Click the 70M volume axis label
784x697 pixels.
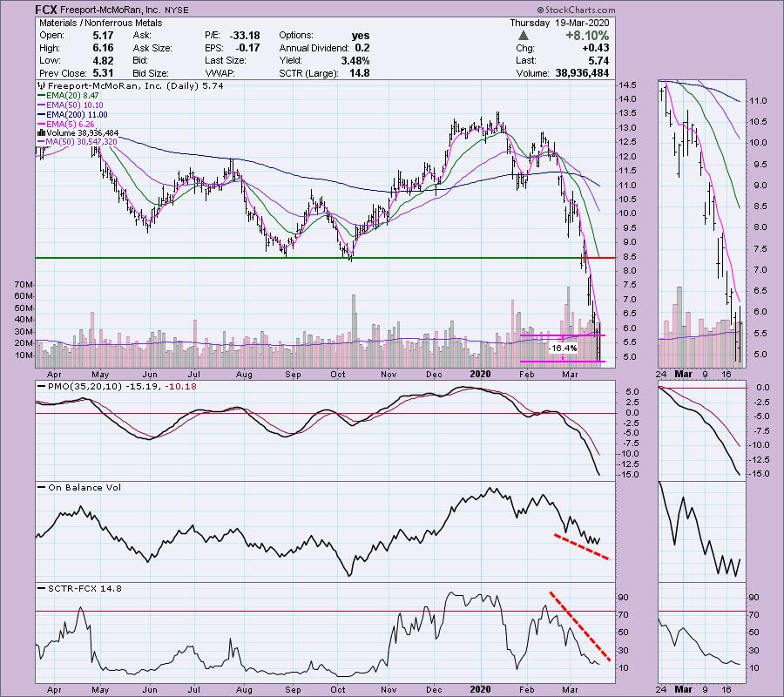coord(24,285)
